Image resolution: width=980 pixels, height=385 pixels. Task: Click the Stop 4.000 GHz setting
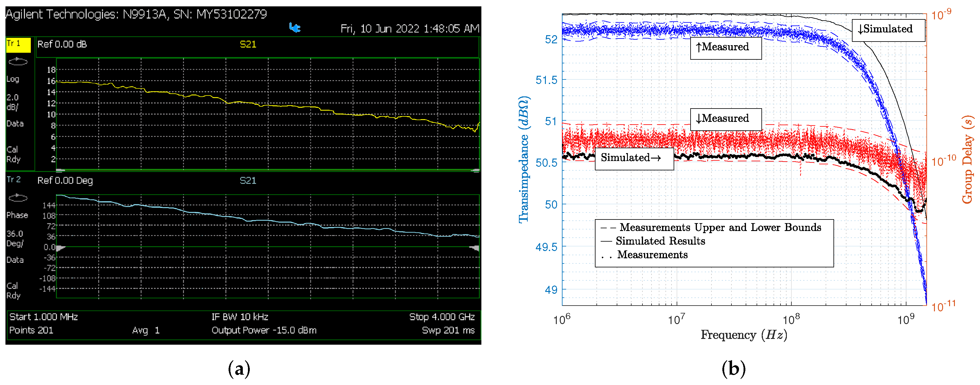441,317
